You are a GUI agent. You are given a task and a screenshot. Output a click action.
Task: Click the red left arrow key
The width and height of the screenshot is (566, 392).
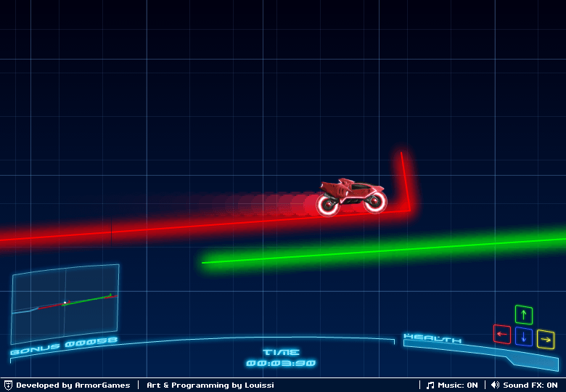[x=502, y=334]
